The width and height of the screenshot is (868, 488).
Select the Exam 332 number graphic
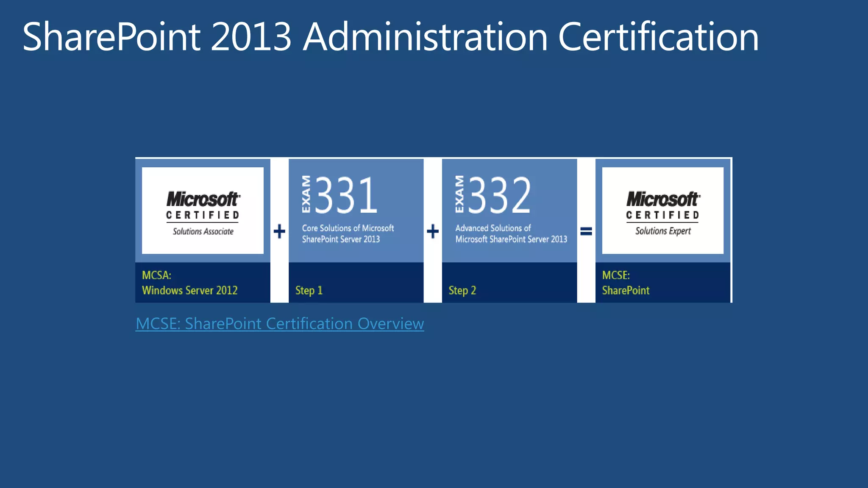tap(492, 195)
